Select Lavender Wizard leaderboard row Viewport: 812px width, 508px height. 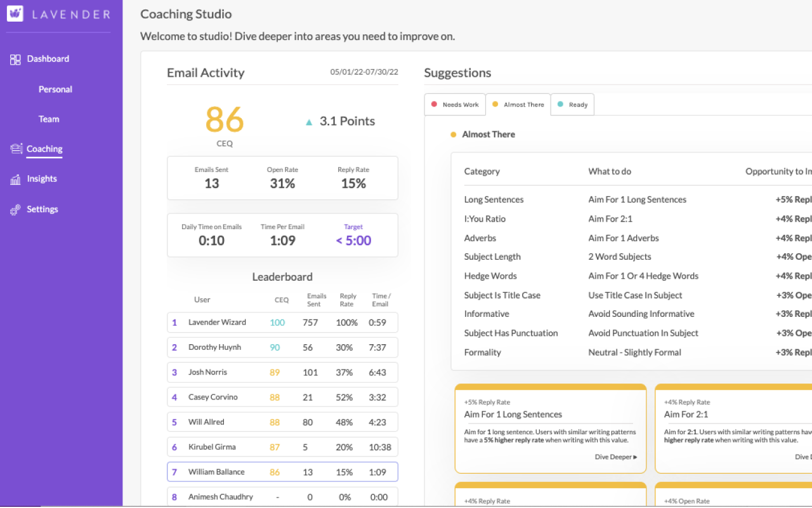pos(282,322)
